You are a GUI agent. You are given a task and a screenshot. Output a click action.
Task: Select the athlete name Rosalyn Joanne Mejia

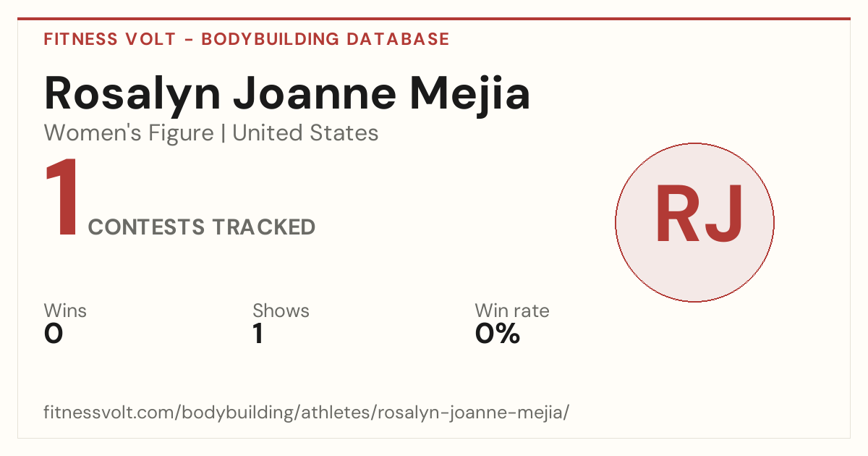click(x=287, y=93)
